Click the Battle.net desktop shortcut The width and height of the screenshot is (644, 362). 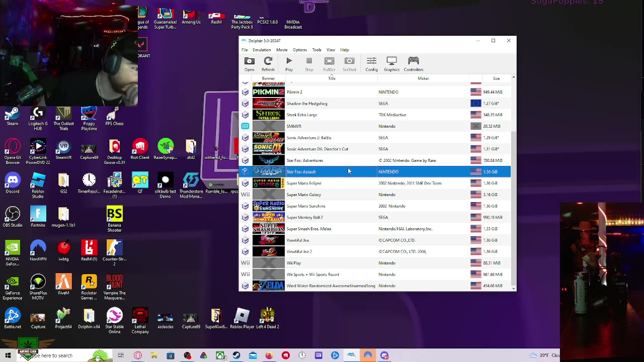coord(13,319)
